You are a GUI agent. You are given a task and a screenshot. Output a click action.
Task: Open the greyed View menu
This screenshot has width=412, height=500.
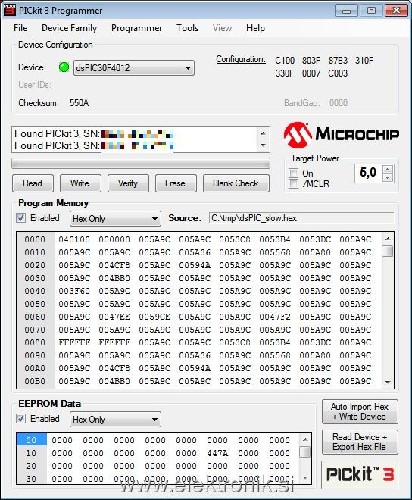coord(222,28)
